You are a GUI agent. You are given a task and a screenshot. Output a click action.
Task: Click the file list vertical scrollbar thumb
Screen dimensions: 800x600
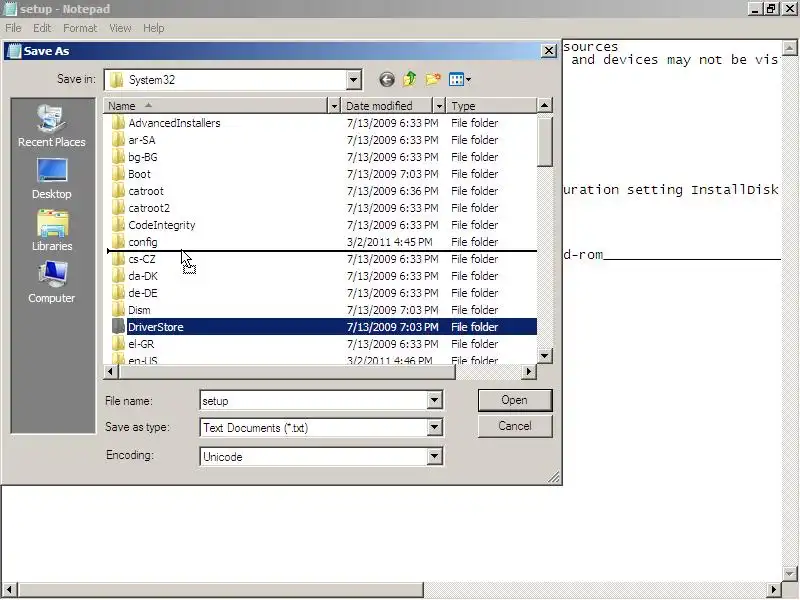point(544,141)
